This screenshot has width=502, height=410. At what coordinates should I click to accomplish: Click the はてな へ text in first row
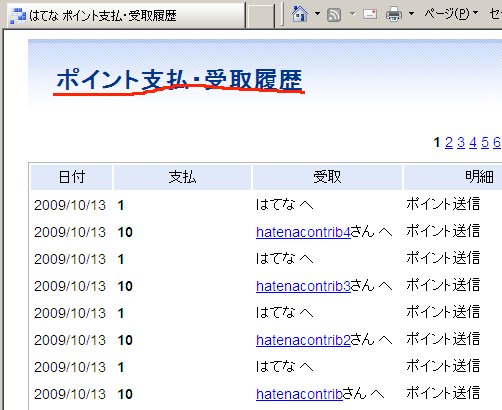[x=284, y=204]
